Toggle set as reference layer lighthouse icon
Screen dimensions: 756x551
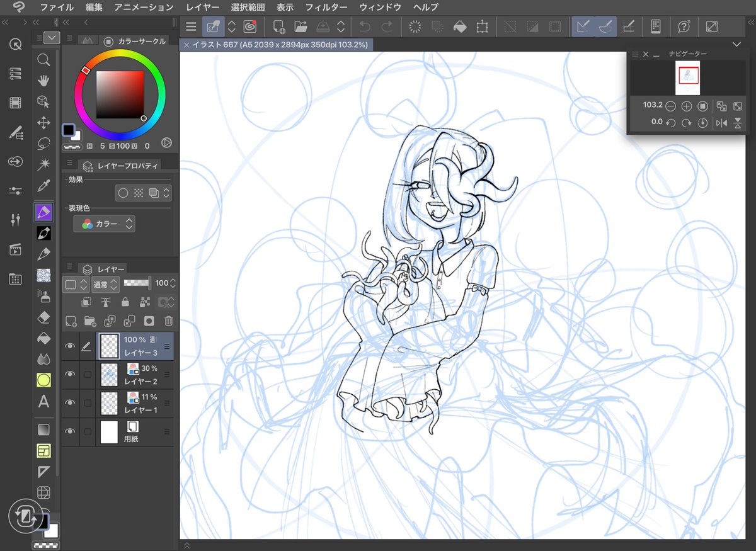click(x=106, y=302)
